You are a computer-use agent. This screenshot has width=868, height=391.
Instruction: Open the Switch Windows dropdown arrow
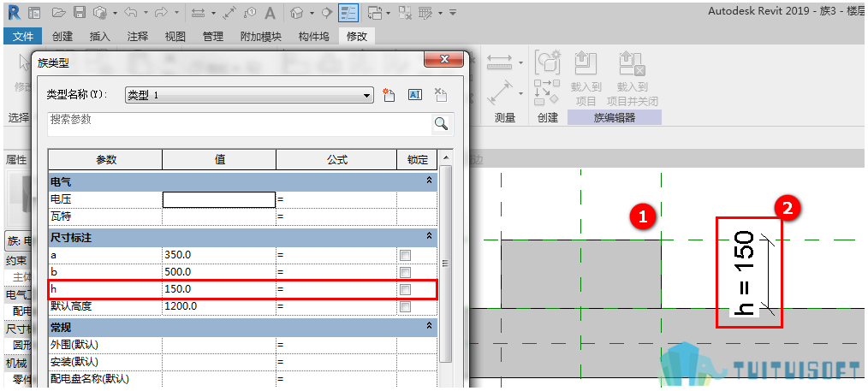click(x=388, y=13)
